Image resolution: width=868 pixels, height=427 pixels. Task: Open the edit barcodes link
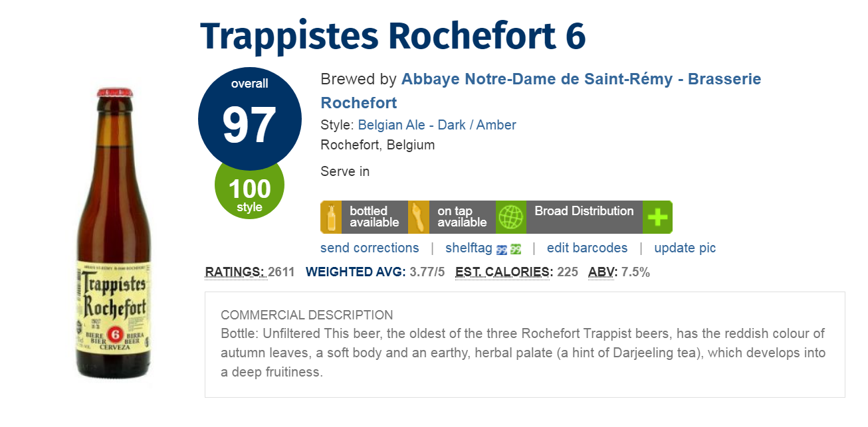pos(587,248)
